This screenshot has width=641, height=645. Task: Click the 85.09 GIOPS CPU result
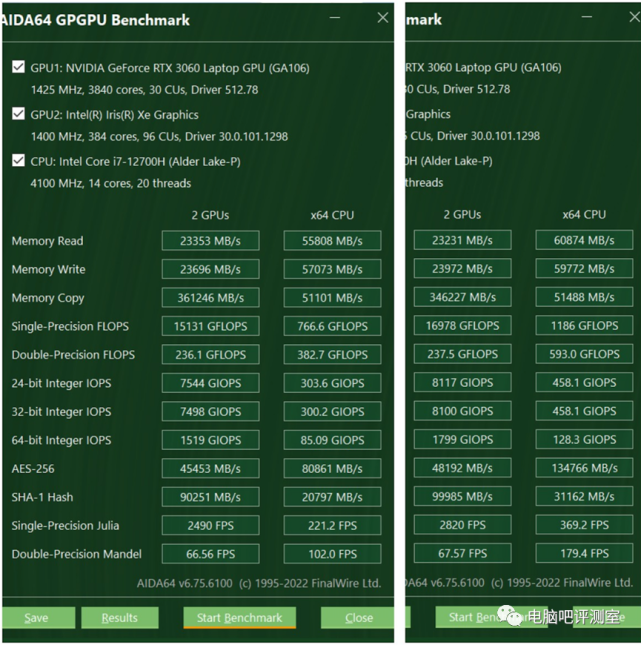point(332,440)
